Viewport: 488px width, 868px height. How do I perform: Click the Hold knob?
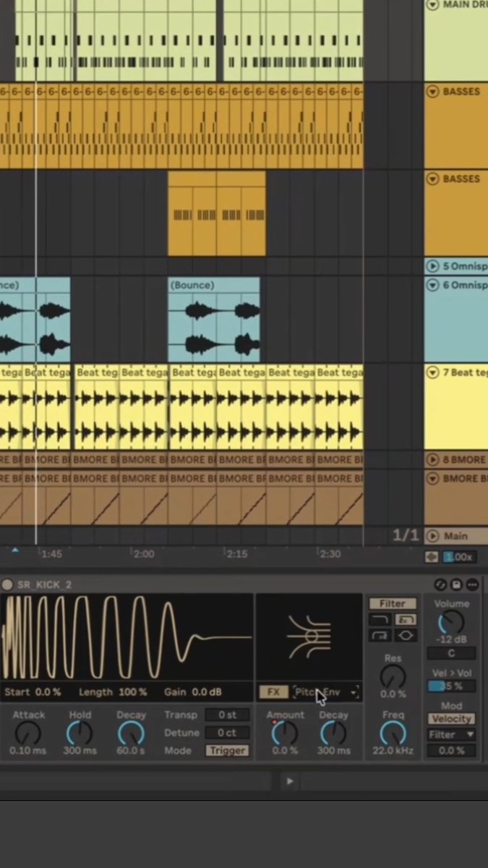[80, 733]
